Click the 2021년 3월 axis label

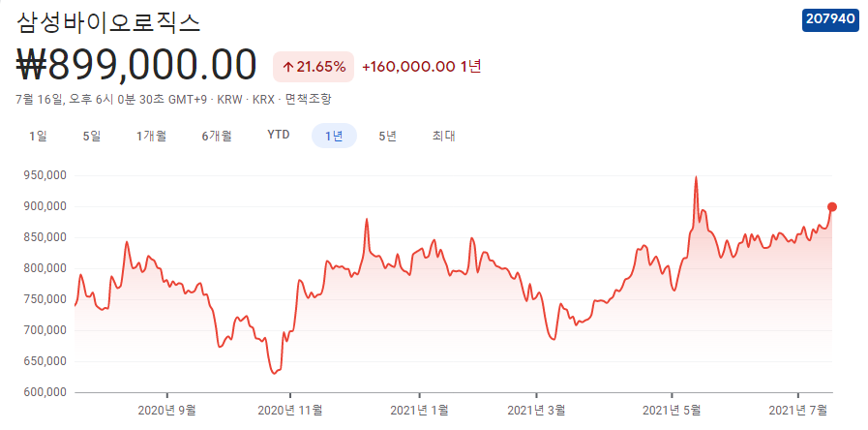[x=536, y=410]
